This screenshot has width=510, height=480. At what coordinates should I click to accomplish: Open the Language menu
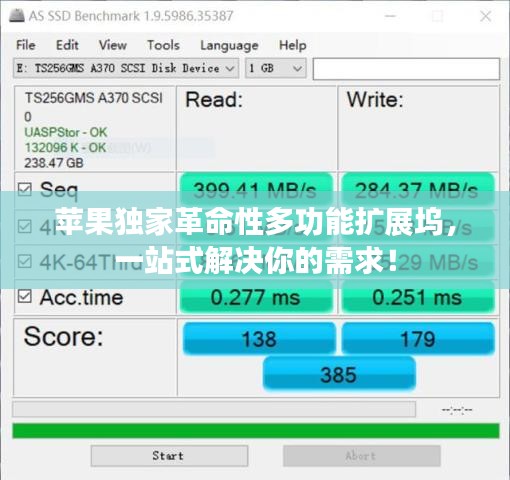click(x=229, y=46)
